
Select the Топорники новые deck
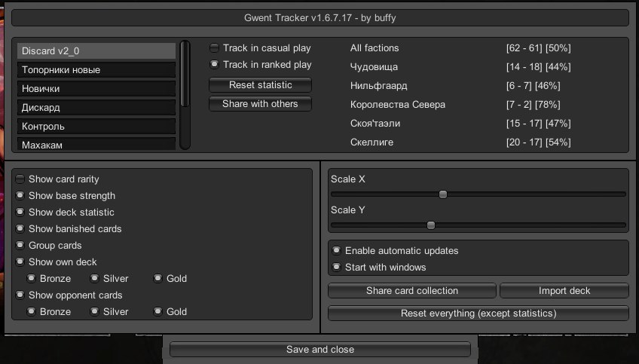tap(96, 70)
